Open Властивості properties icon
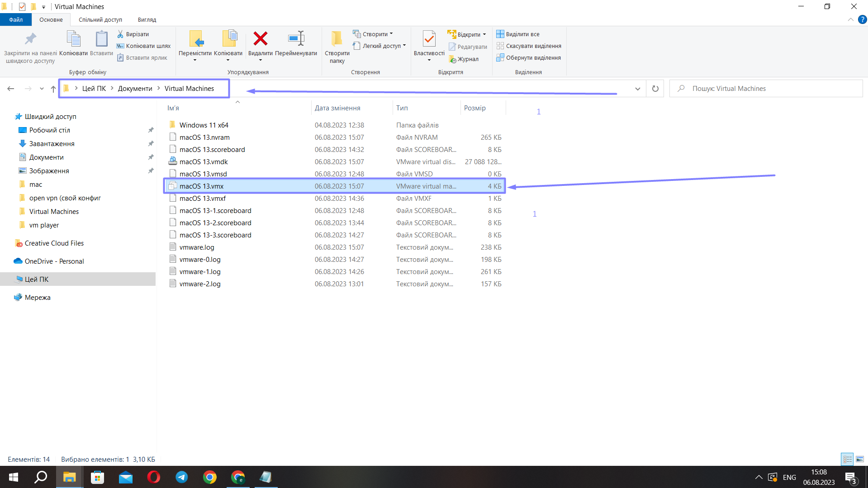 tap(429, 39)
